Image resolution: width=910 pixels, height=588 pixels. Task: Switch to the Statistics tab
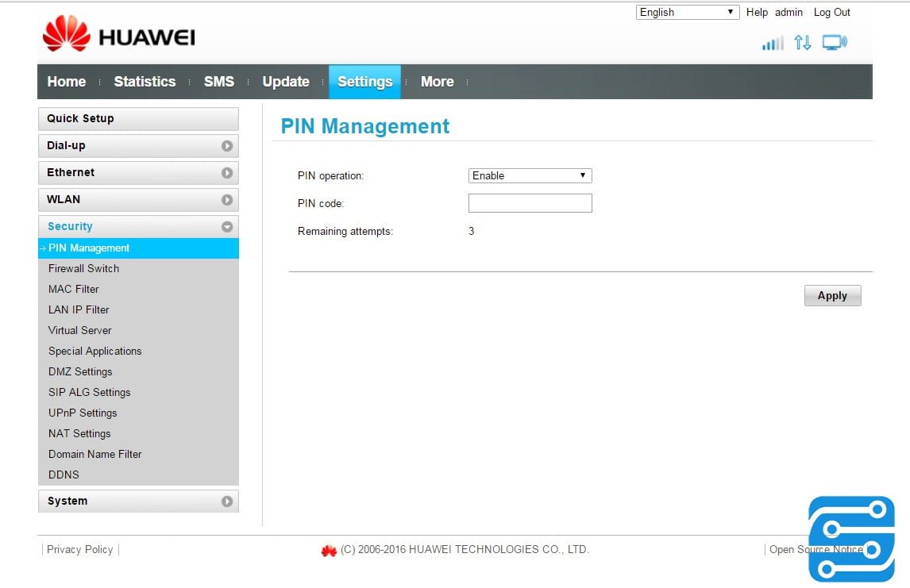click(145, 82)
